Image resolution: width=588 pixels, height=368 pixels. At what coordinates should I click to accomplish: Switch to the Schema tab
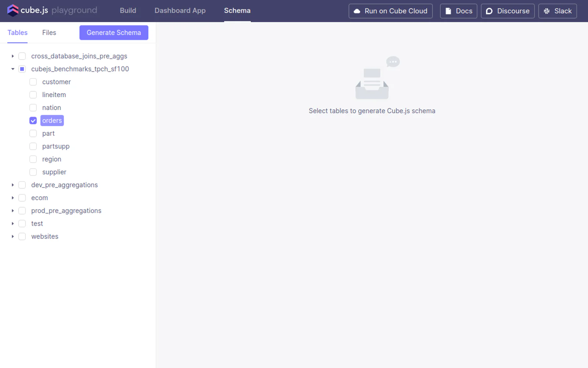click(237, 11)
